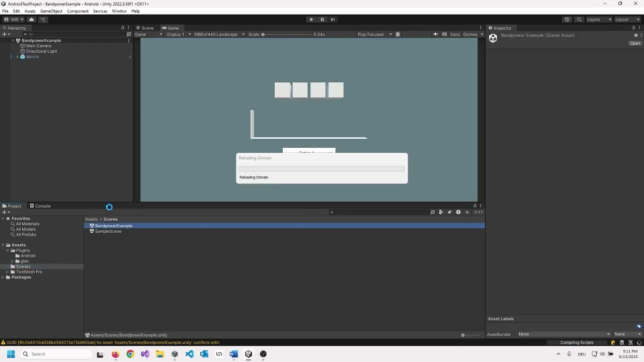The width and height of the screenshot is (644, 362).
Task: Select Main Camera in the Hierarchy
Action: [x=39, y=46]
